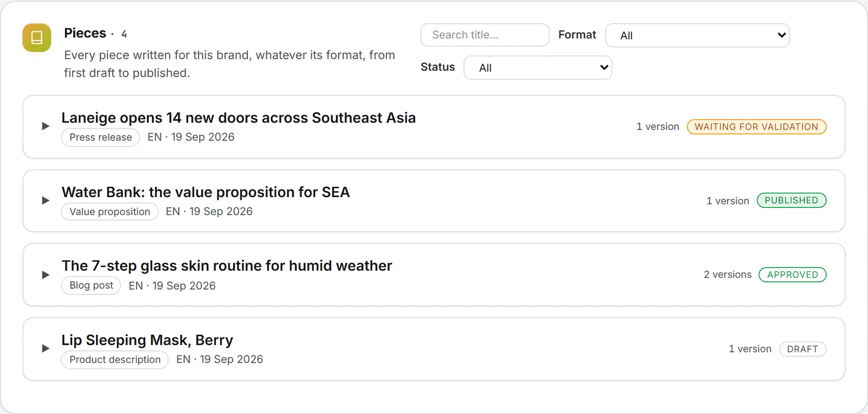Click the date on the Value proposition row
Image resolution: width=868 pixels, height=414 pixels.
tap(221, 212)
